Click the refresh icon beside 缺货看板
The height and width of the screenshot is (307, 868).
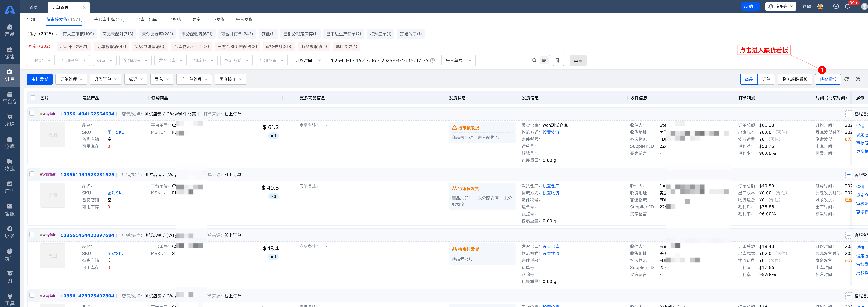846,79
